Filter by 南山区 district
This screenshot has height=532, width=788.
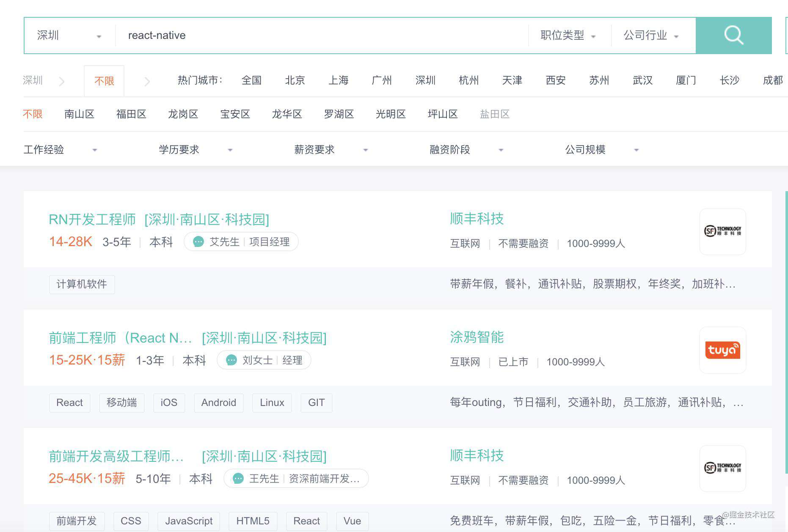pos(79,114)
